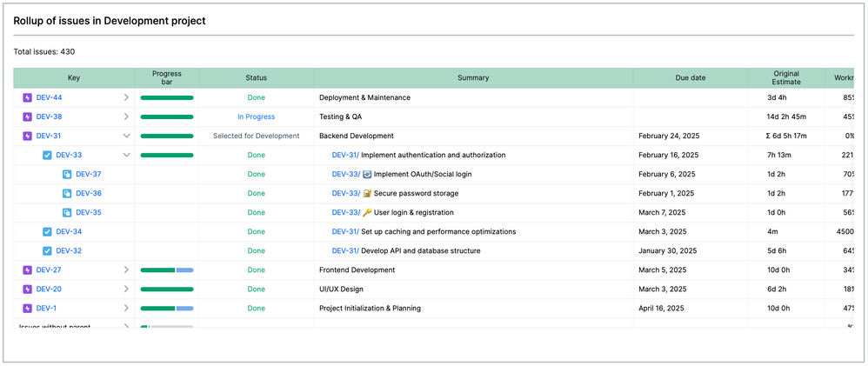Click the Summary column header
The height and width of the screenshot is (366, 868).
473,78
